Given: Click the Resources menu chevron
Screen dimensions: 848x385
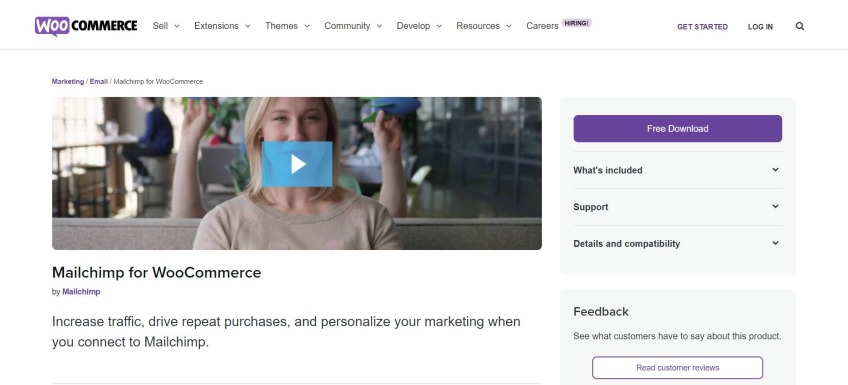Looking at the screenshot, I should (x=509, y=26).
